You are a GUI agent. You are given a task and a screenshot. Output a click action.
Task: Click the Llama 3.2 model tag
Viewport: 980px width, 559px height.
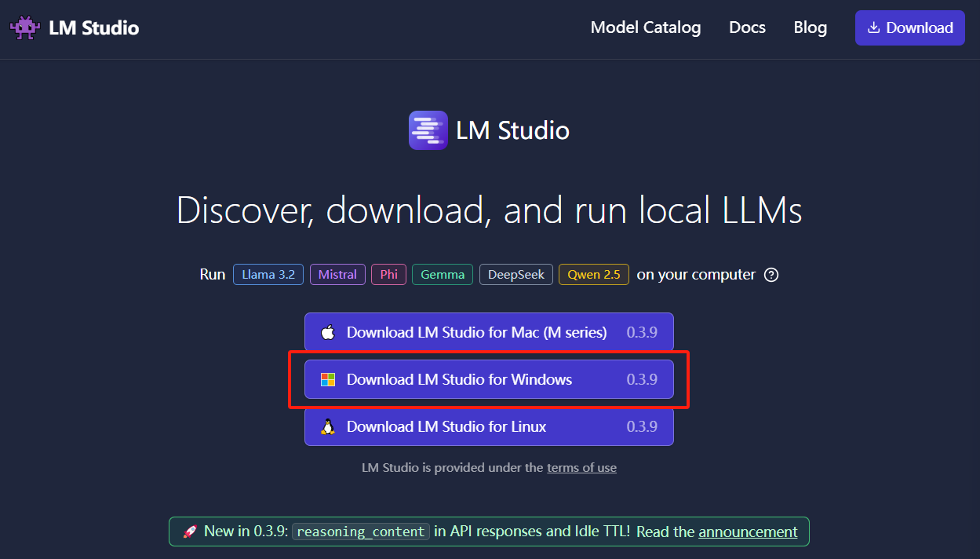point(268,275)
